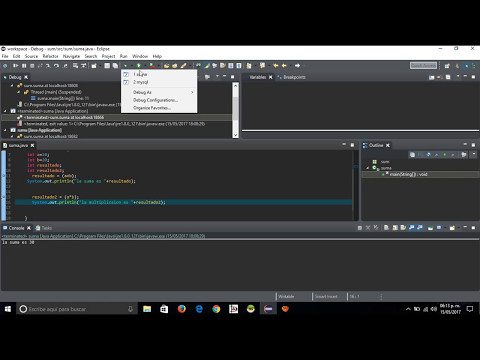480x360 pixels.
Task: Click the Quick Access search field
Action: [x=423, y=66]
